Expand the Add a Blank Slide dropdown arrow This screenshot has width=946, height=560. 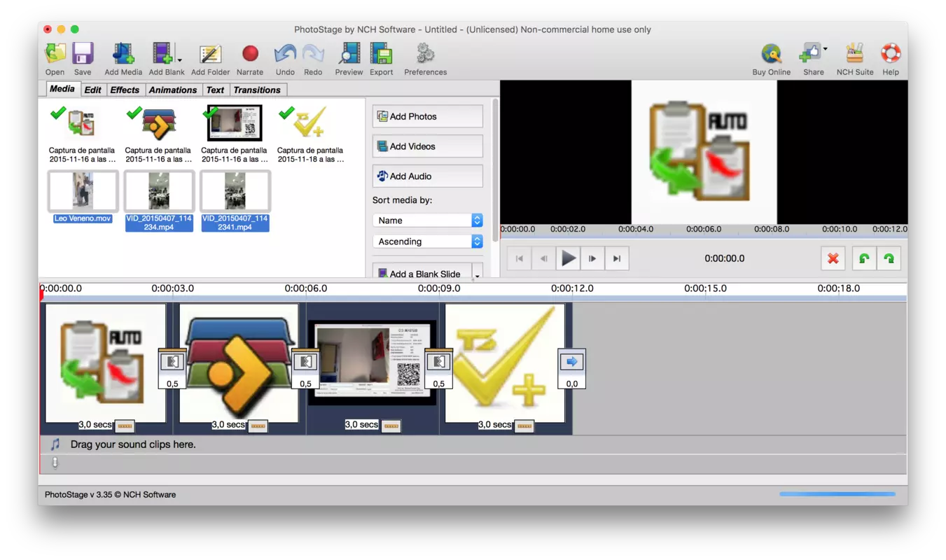point(478,273)
